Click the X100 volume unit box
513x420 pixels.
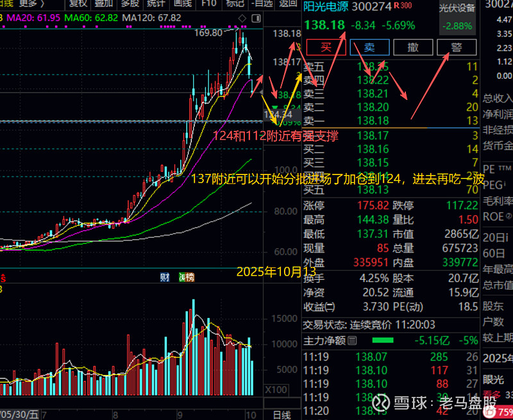277,390
